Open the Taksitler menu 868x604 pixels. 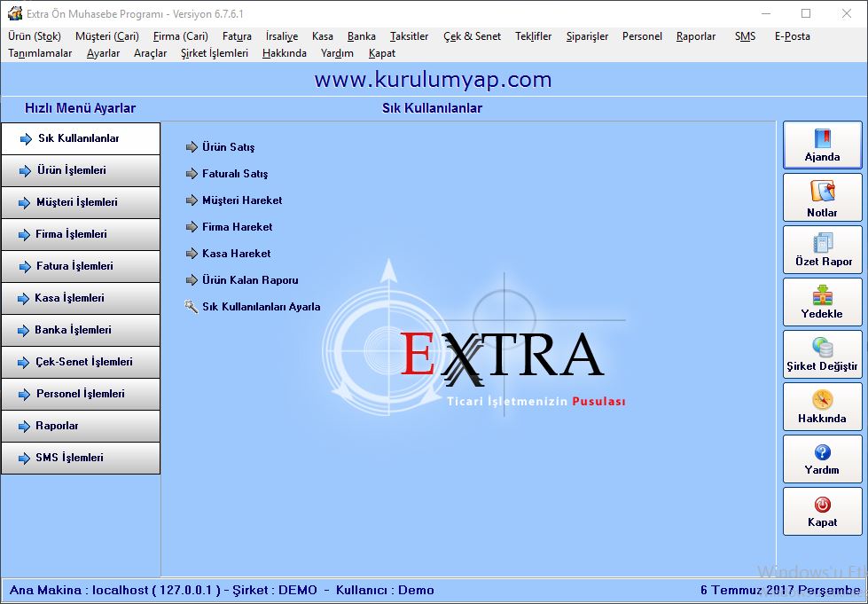(x=409, y=36)
